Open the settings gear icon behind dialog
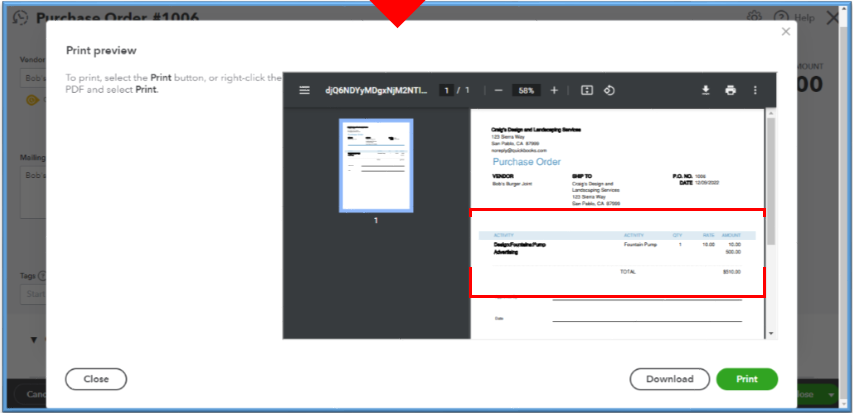Image resolution: width=853 pixels, height=413 pixels. [753, 17]
